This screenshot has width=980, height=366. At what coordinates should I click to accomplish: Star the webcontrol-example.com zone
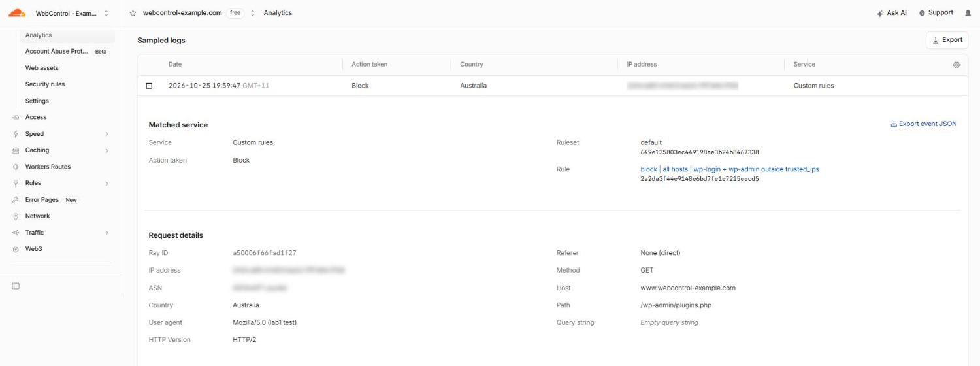click(133, 13)
